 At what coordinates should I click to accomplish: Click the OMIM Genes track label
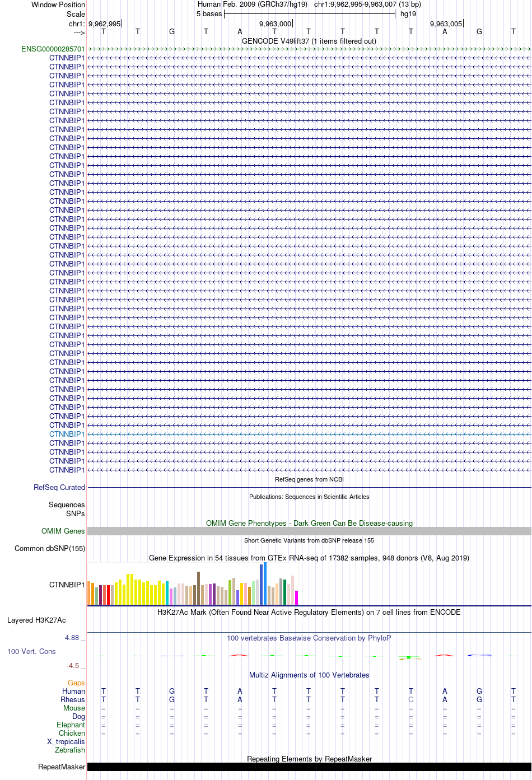(63, 531)
